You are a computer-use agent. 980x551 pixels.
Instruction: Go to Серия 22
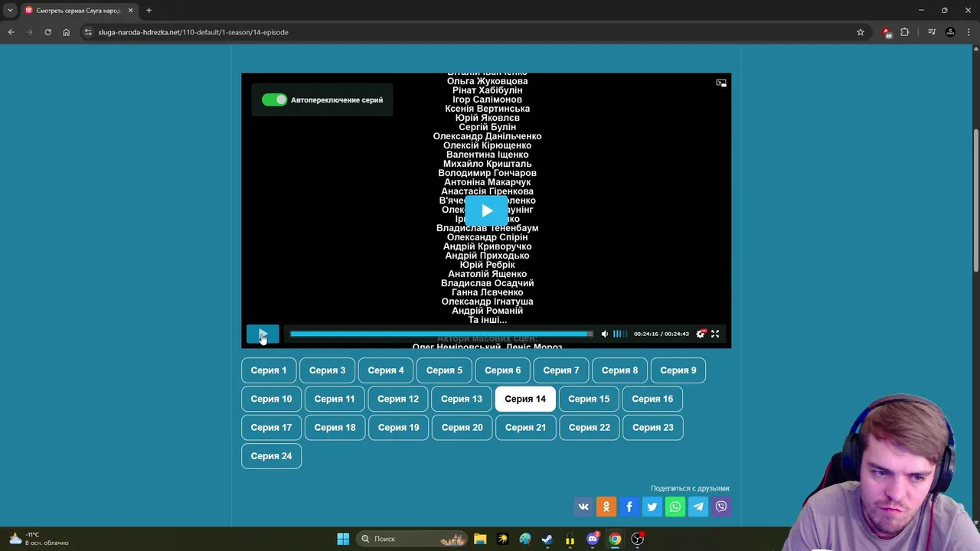click(589, 427)
